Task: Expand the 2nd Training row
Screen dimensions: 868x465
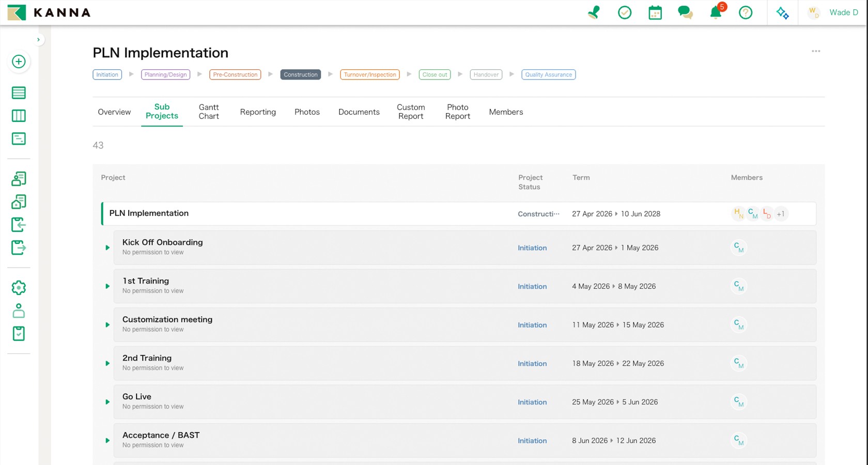Action: click(107, 363)
